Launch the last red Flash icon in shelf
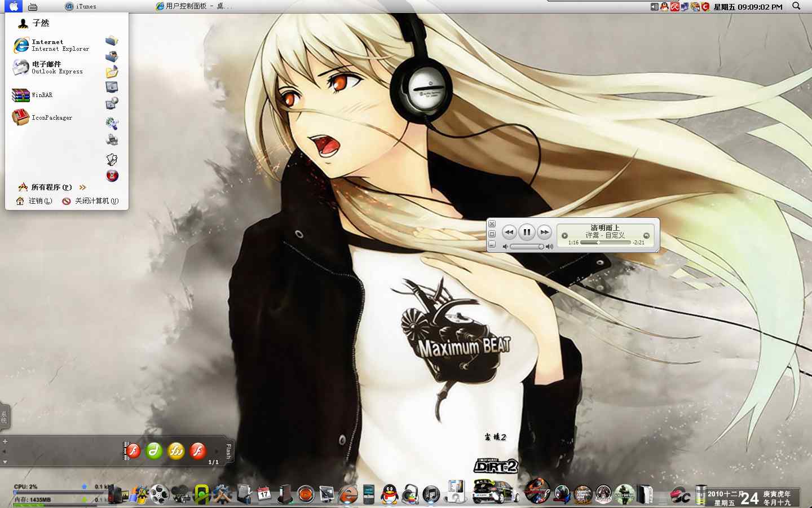Image resolution: width=812 pixels, height=508 pixels. tap(198, 450)
